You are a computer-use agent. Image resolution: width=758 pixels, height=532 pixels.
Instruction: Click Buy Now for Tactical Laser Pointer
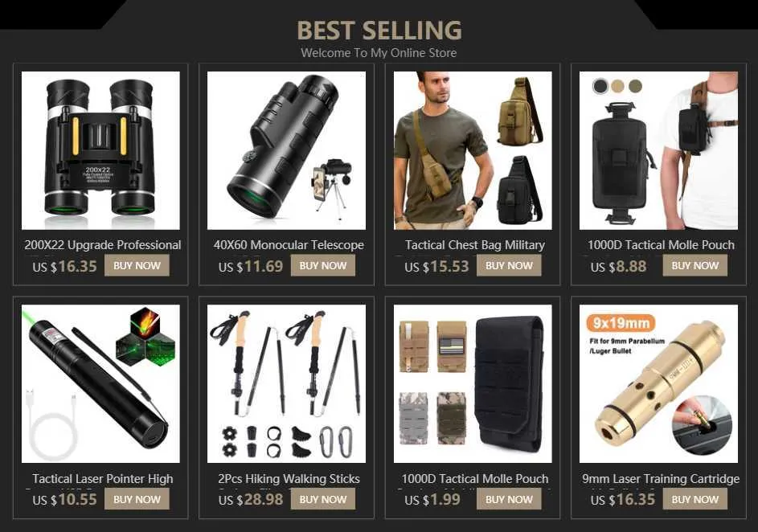coord(137,499)
